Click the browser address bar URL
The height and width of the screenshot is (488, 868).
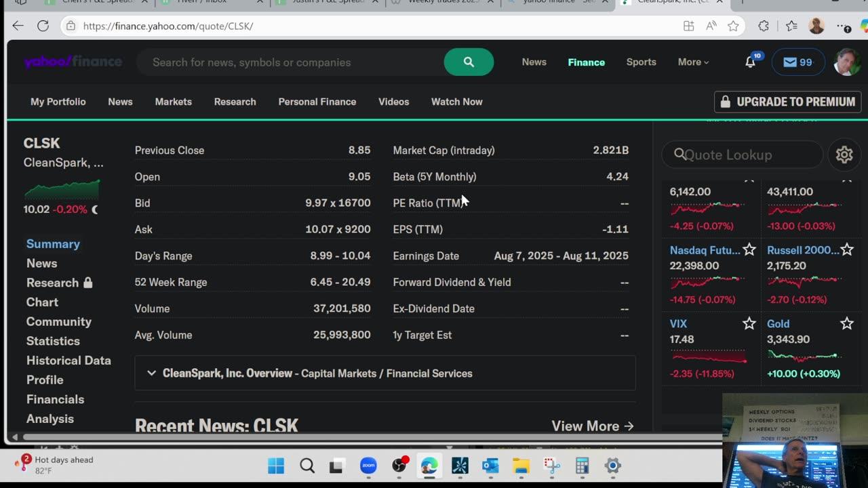coord(168,26)
